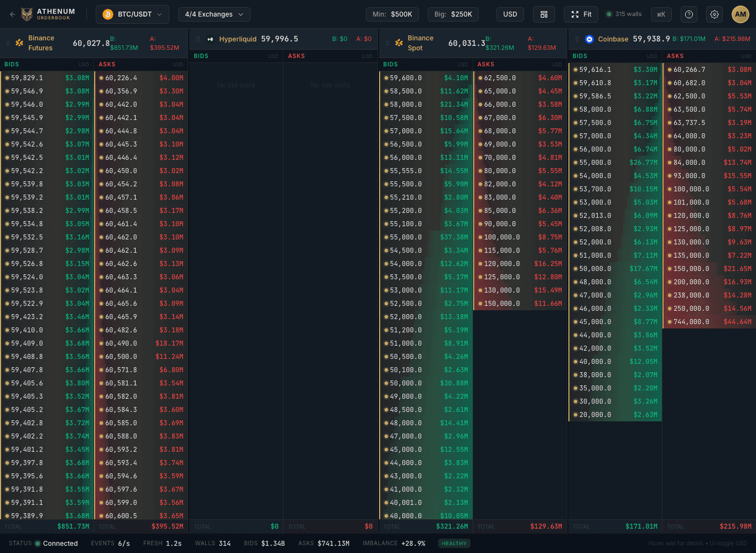Click Binance Spot bid 55,000.0 $37.38M
The height and width of the screenshot is (553, 756).
tap(426, 237)
